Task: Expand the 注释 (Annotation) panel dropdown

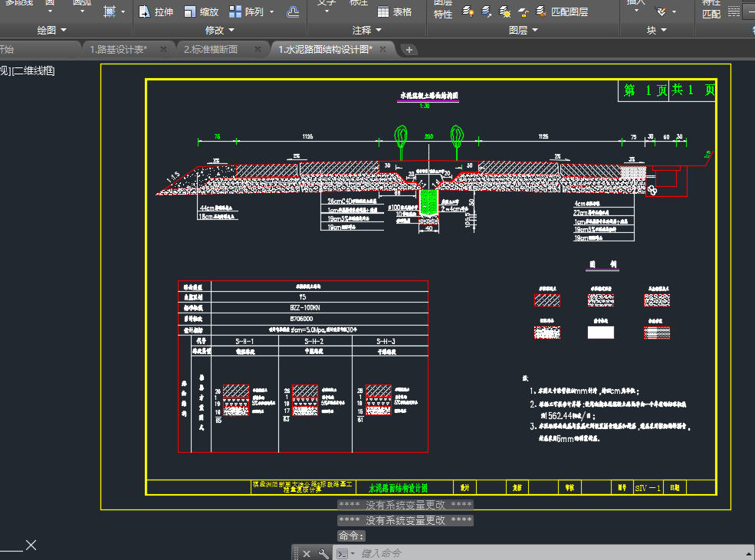Action: 367,31
